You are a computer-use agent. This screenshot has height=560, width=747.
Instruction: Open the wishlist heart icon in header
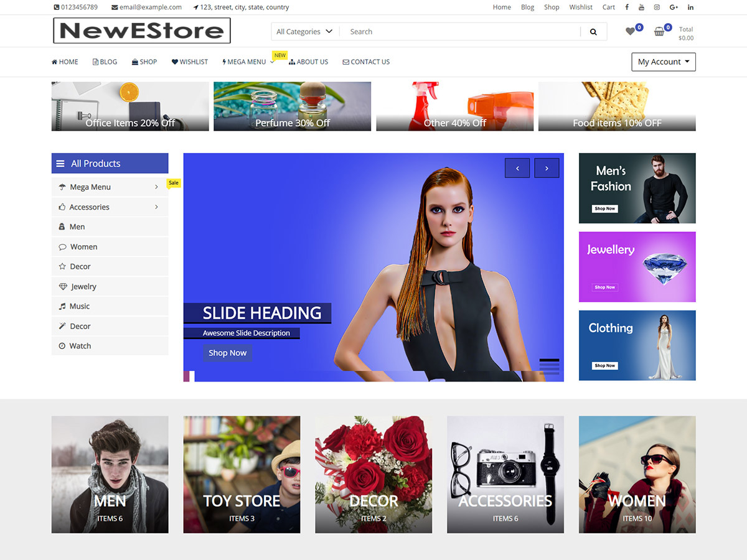point(631,31)
